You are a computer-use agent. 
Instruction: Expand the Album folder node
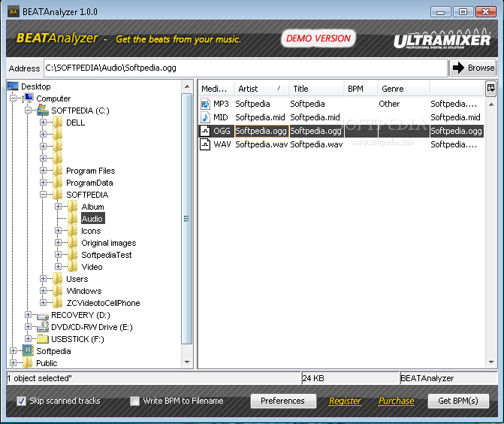58,206
